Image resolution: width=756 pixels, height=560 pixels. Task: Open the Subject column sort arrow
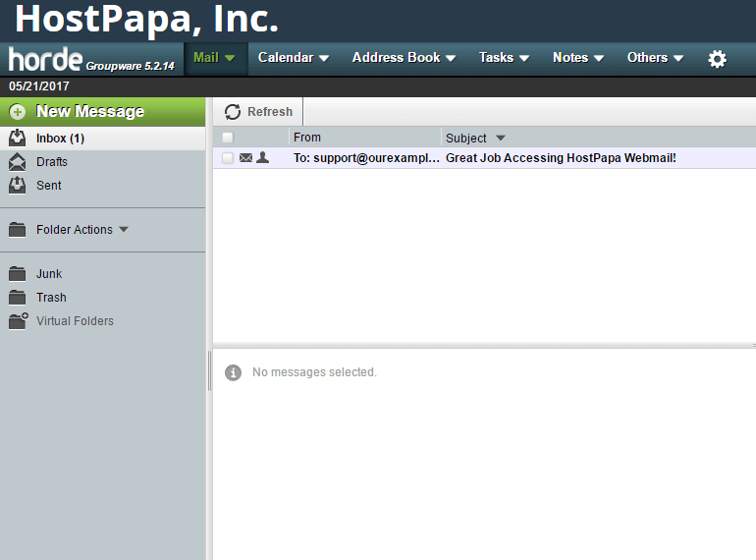(501, 138)
